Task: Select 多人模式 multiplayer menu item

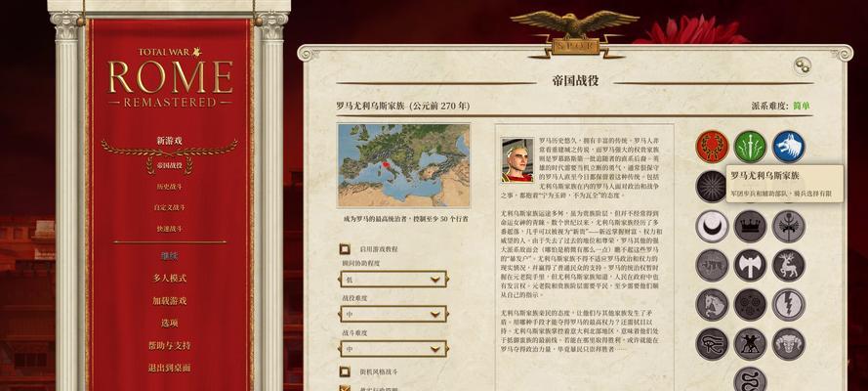Action: (x=169, y=278)
